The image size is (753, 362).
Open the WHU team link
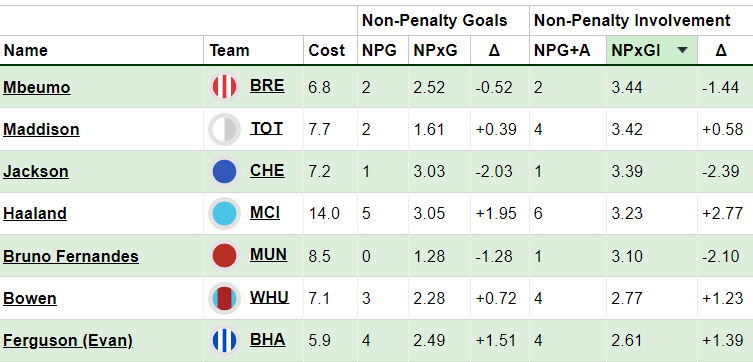[x=269, y=297]
